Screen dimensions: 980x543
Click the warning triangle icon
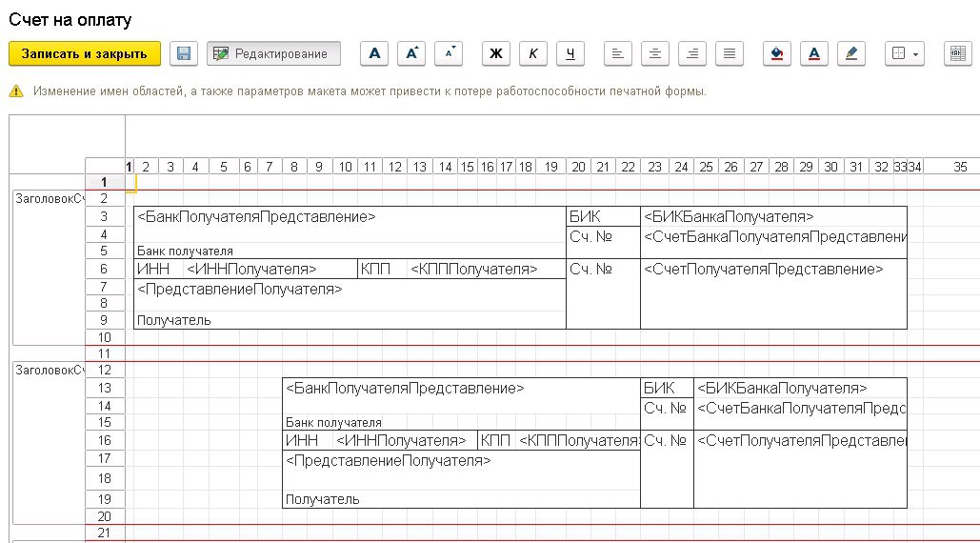click(16, 91)
